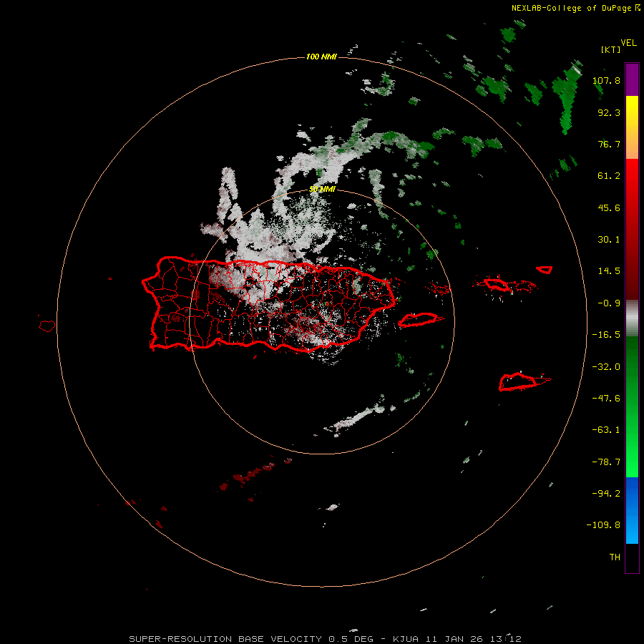
Task: Select the 30.1 legend value
Action: tap(609, 240)
